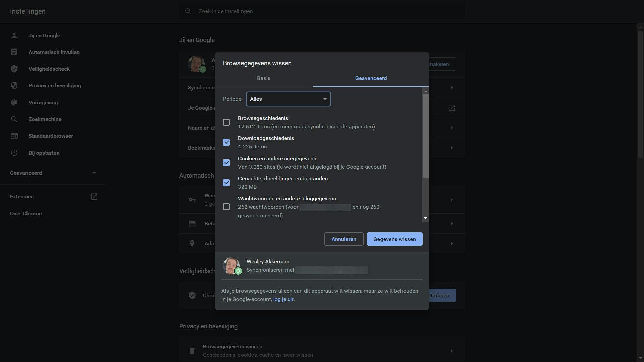Click the Extensies external link icon
This screenshot has height=362, width=644.
(x=94, y=197)
